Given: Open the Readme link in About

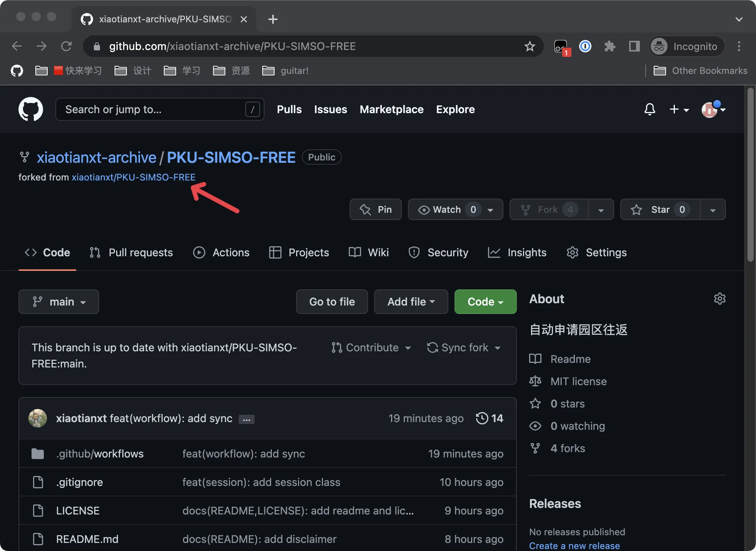Looking at the screenshot, I should coord(560,359).
